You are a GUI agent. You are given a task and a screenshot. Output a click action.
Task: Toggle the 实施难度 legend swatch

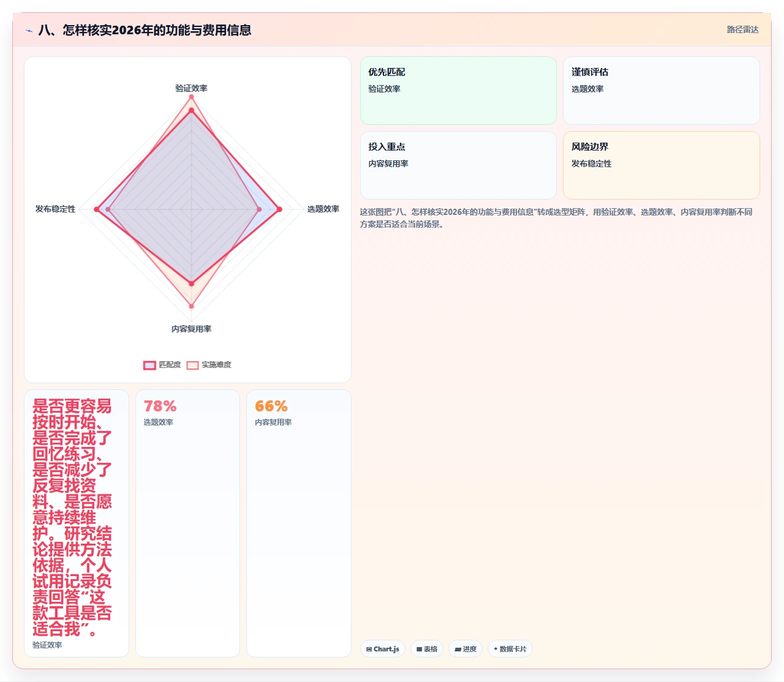pyautogui.click(x=192, y=365)
